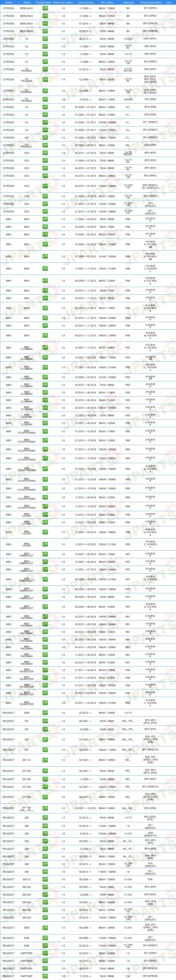Select the '103kW / 140KM' power cell

pyautogui.click(x=107, y=123)
